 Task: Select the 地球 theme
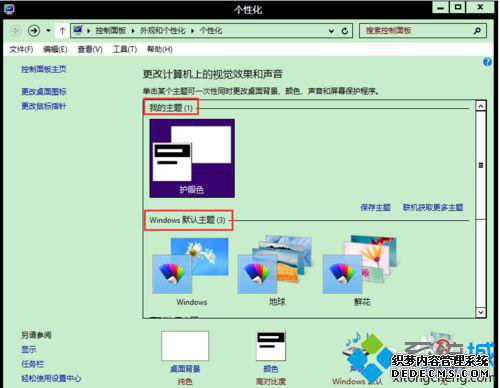coord(276,271)
